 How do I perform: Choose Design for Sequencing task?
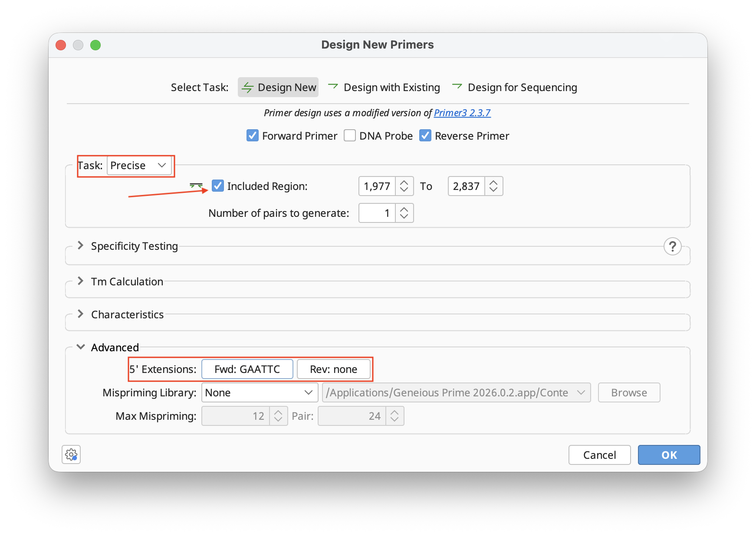click(x=515, y=87)
